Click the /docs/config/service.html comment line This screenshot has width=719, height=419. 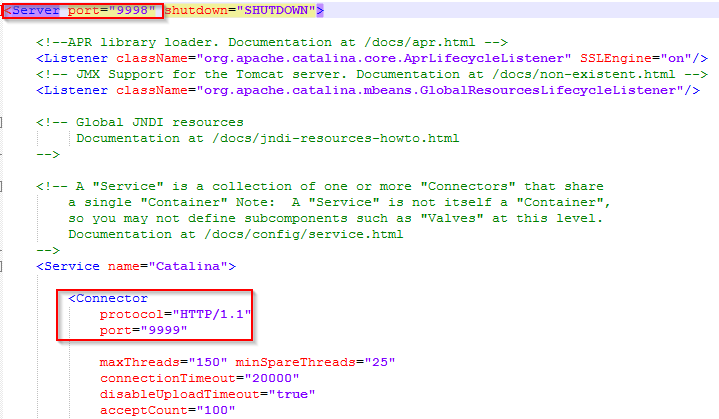click(x=236, y=235)
